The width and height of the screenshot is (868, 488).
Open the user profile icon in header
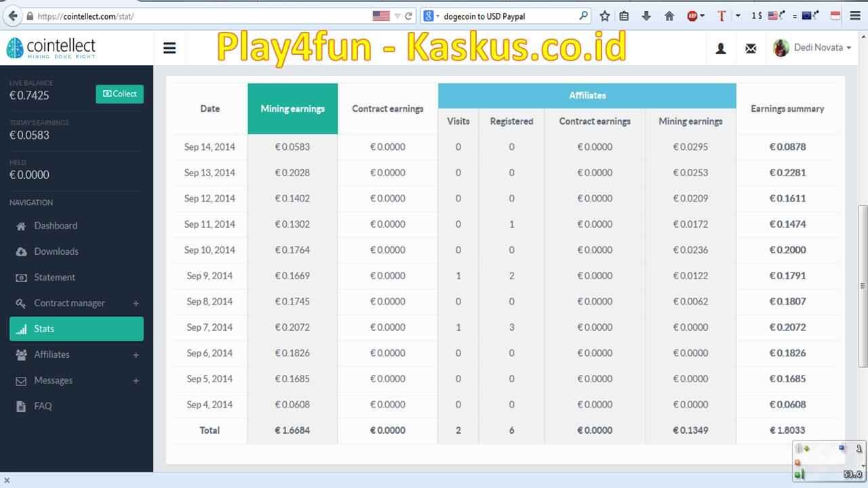click(x=721, y=48)
